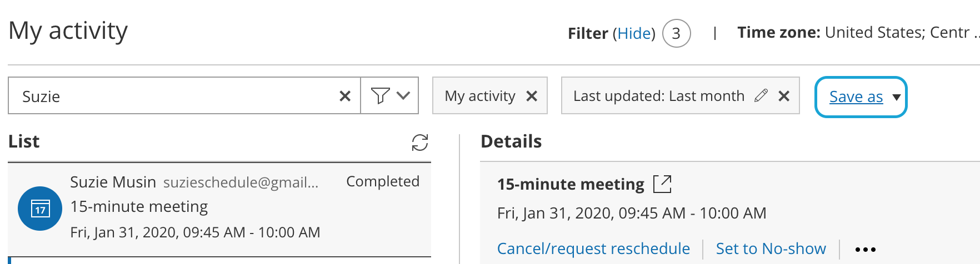This screenshot has width=980, height=264.
Task: Remove the Last updated filter chip
Action: (784, 97)
